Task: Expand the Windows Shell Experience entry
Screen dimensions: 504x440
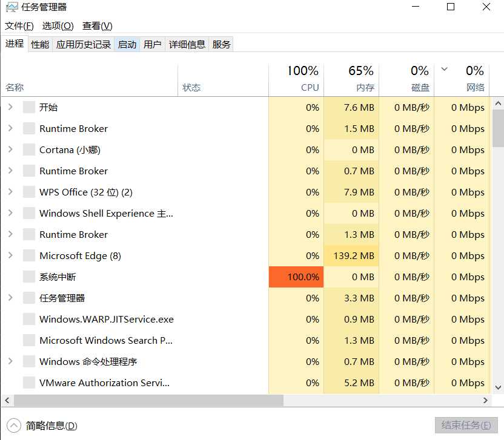Action: (10, 214)
